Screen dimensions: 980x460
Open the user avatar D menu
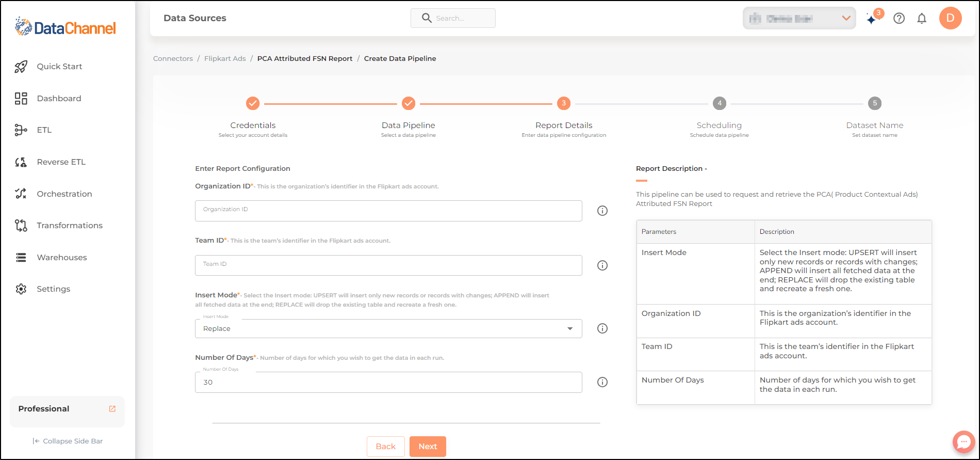(x=951, y=18)
